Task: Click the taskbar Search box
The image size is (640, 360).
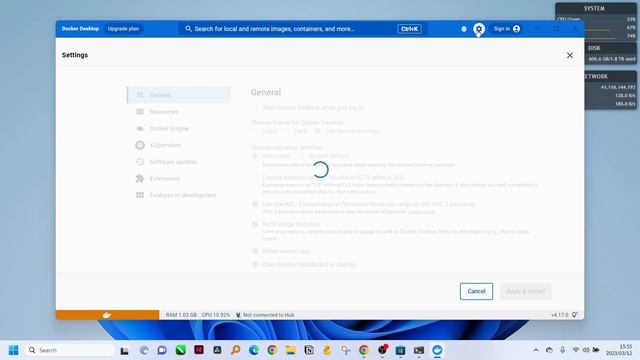Action: [70, 350]
